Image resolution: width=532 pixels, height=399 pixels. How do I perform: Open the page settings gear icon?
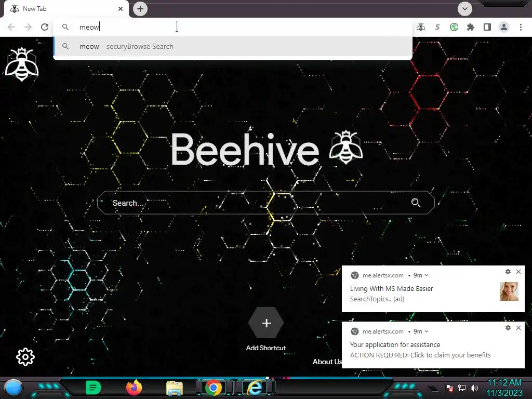pyautogui.click(x=25, y=357)
